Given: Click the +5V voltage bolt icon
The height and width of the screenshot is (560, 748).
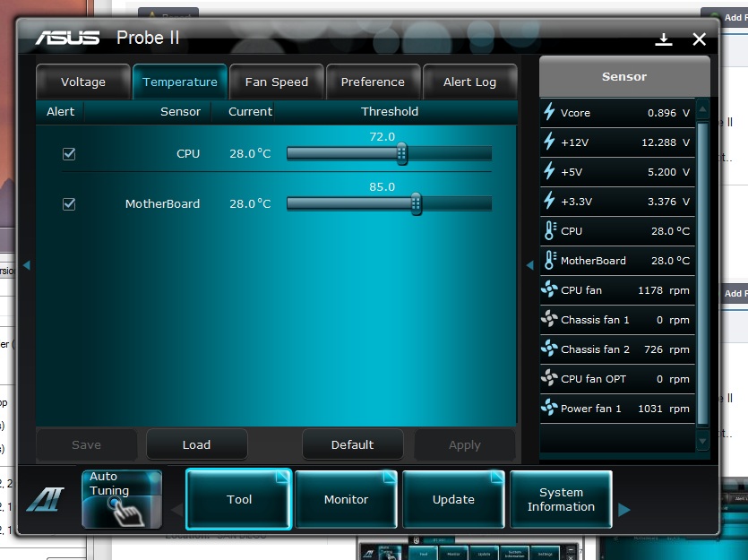Looking at the screenshot, I should pos(549,171).
